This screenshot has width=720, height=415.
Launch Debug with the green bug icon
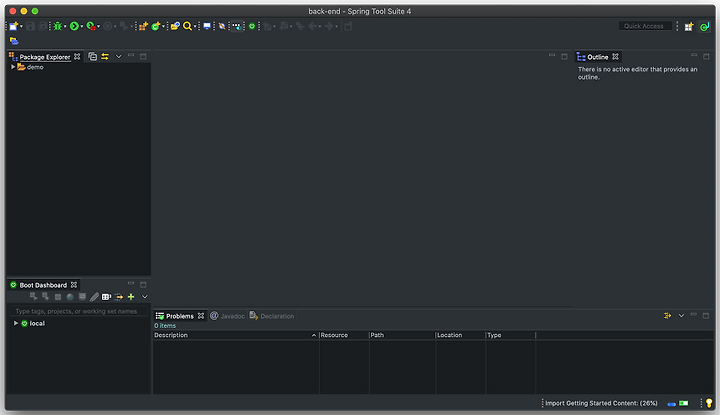[x=58, y=26]
